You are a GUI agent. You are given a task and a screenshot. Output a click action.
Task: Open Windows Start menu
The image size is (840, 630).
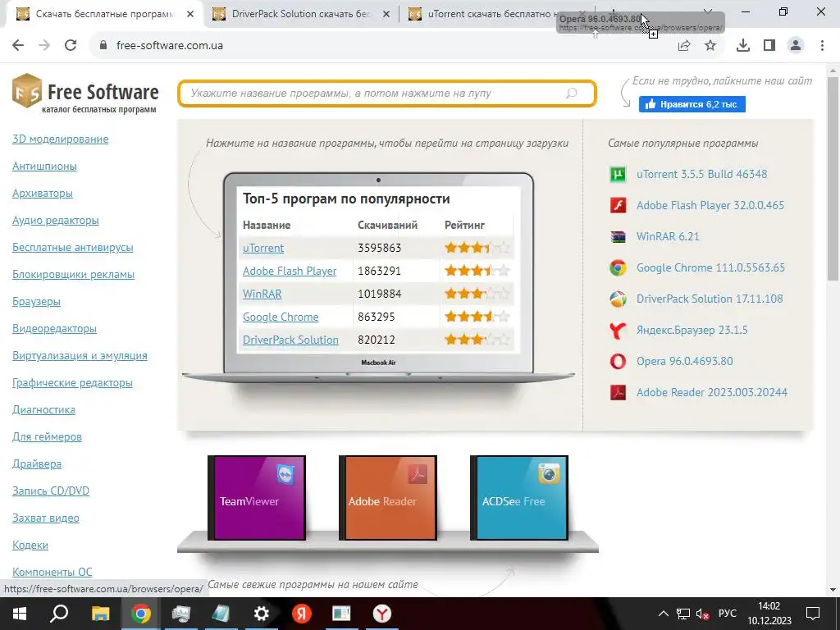click(20, 614)
